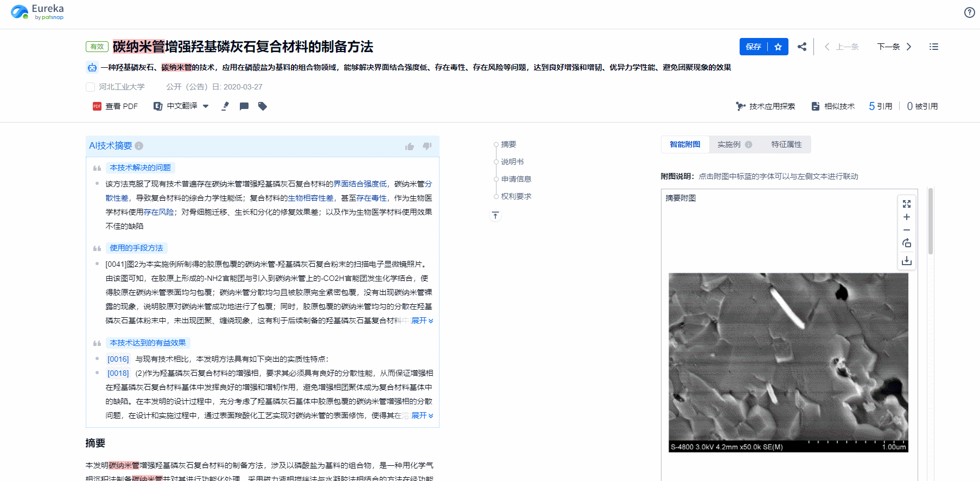
Task: Click fullscreen icon on the figure viewer
Action: pos(906,204)
